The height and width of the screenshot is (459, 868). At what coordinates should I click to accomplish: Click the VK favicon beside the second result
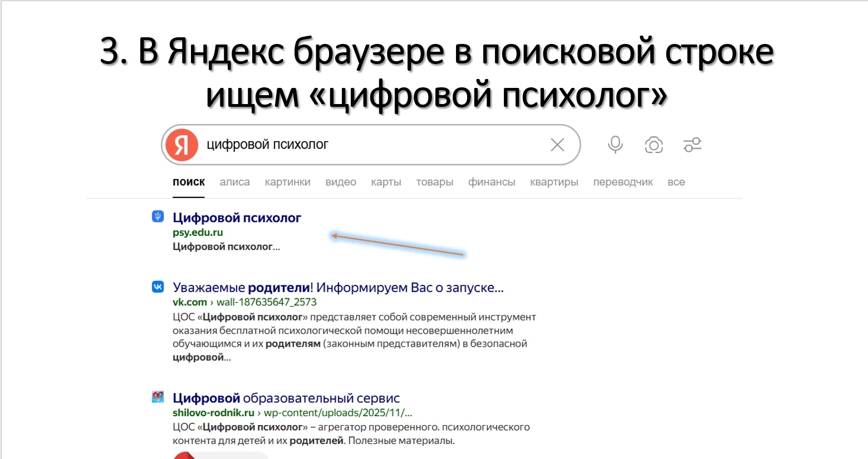158,287
